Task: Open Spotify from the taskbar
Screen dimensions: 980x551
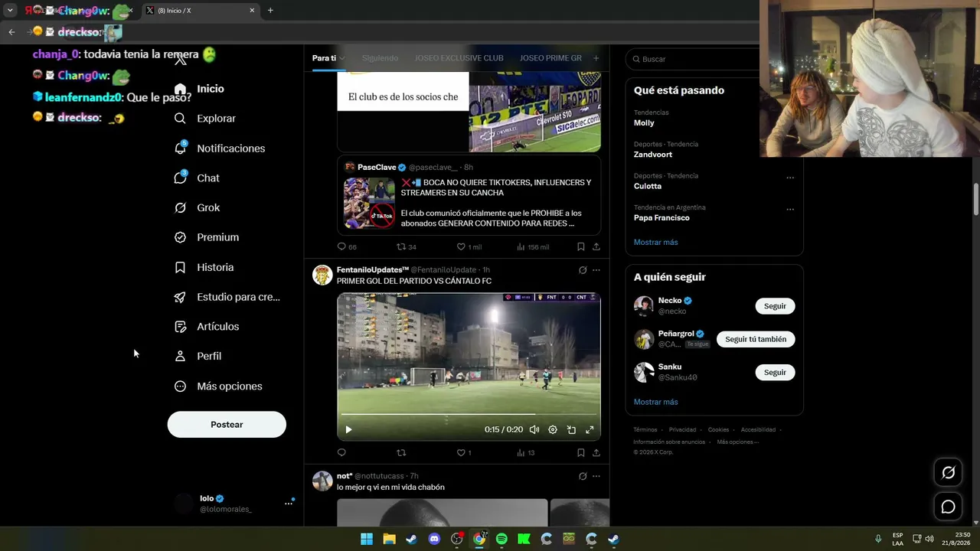Action: pyautogui.click(x=501, y=539)
